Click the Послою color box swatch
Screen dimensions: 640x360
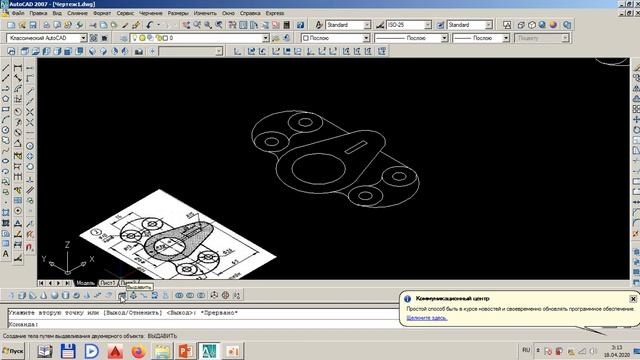pyautogui.click(x=306, y=38)
